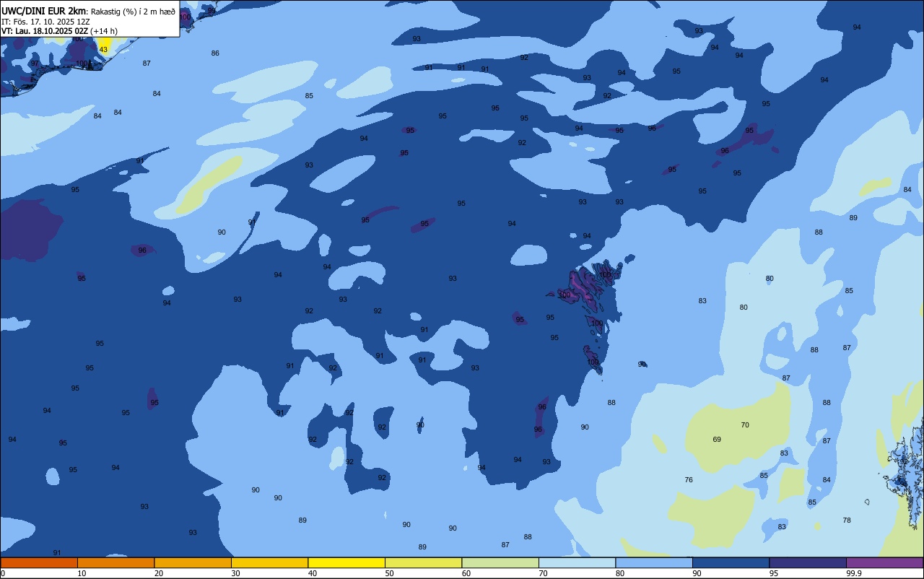Click the medium blue 90–95 legend swatch
The height and width of the screenshot is (579, 924).
pyautogui.click(x=731, y=562)
